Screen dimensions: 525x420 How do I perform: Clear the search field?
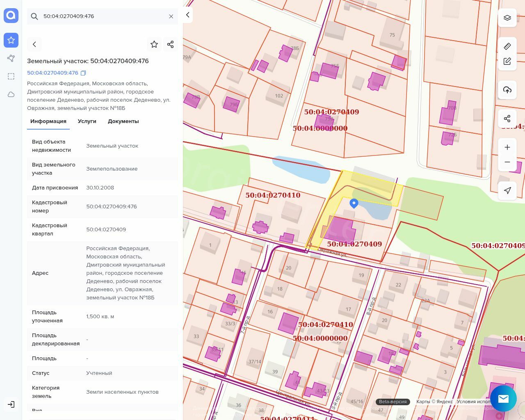coord(171,16)
